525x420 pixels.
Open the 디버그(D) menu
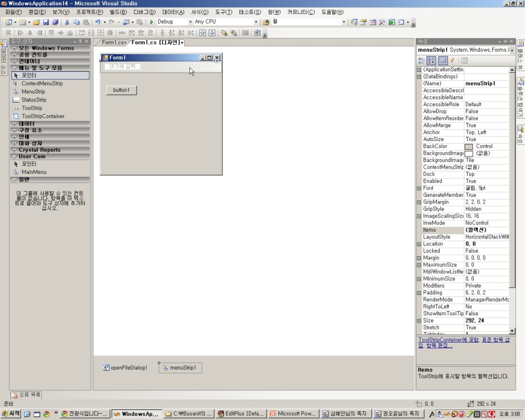[144, 12]
